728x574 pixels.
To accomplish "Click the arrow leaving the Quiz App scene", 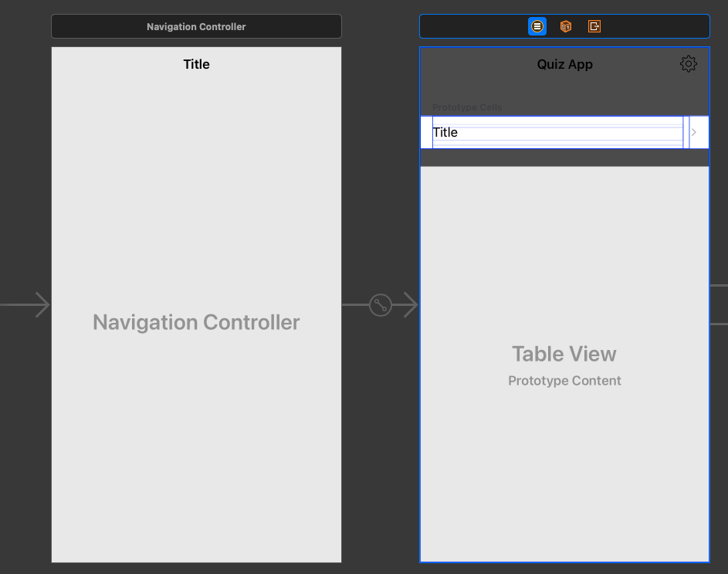I will pos(720,305).
